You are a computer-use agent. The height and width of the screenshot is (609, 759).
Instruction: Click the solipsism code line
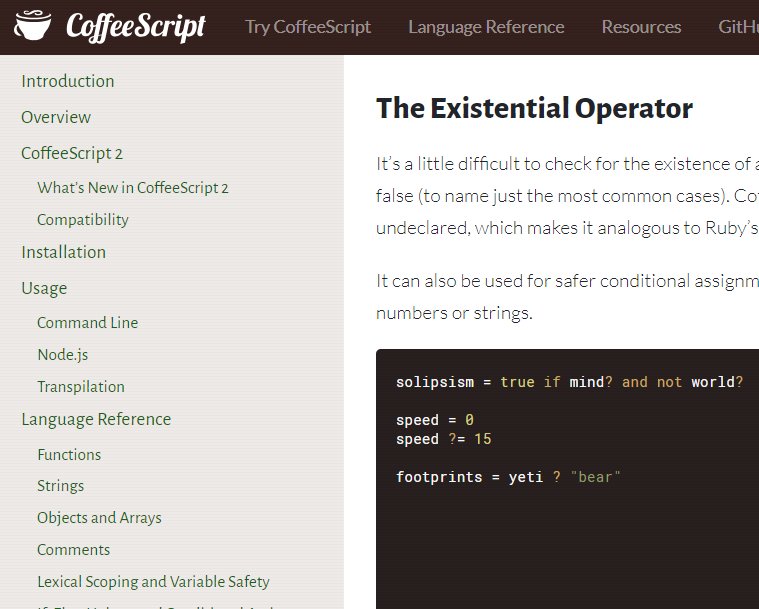[569, 382]
